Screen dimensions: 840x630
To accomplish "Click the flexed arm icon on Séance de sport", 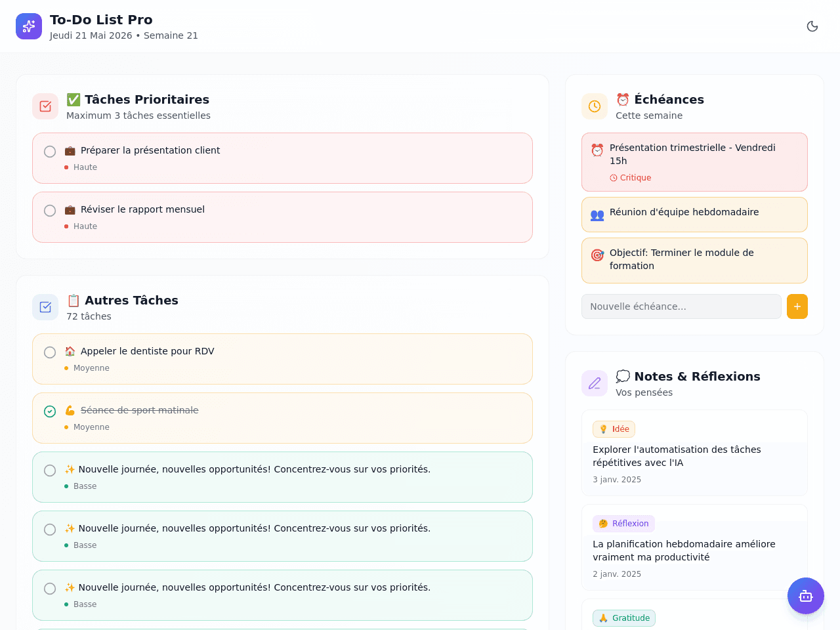I will tap(70, 411).
